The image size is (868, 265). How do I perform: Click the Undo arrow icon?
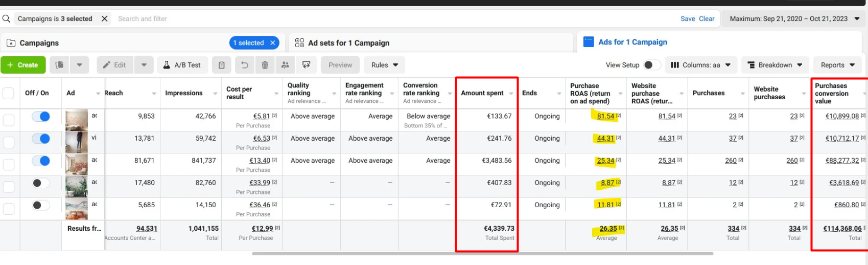(245, 65)
